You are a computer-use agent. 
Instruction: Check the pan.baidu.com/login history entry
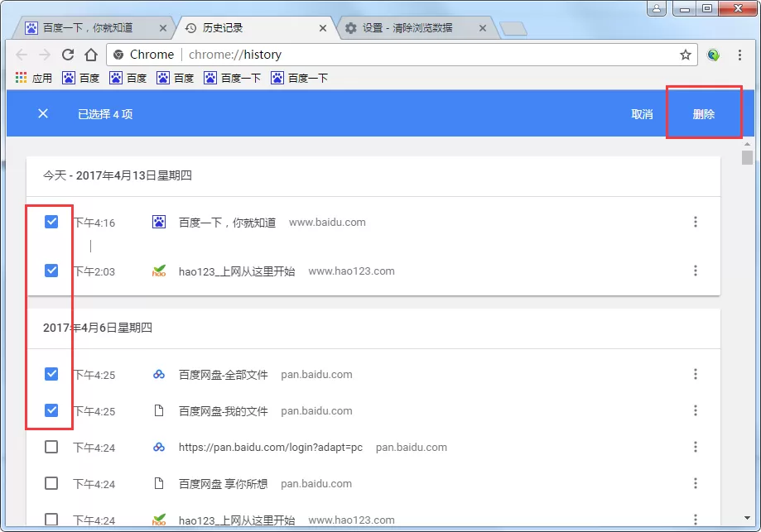pos(51,447)
